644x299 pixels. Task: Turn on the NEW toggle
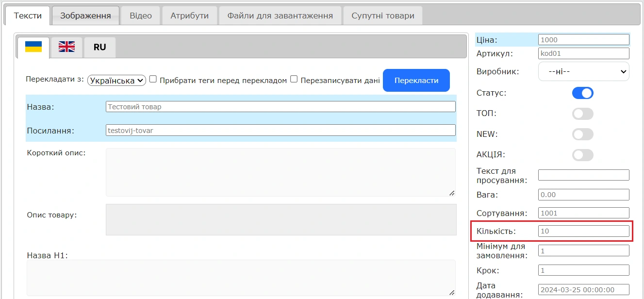tap(583, 134)
